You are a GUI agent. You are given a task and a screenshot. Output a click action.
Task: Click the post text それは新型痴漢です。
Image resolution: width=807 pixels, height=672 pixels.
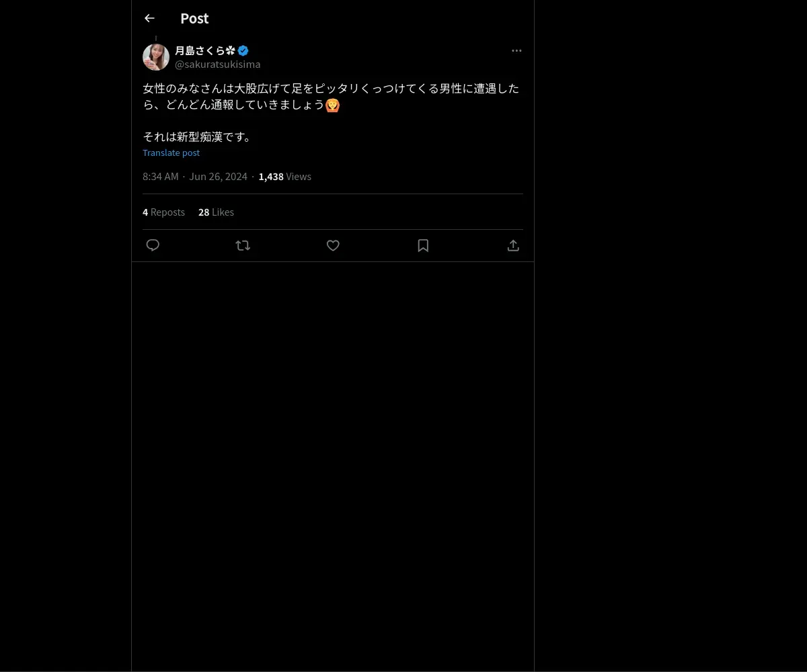[x=199, y=136]
